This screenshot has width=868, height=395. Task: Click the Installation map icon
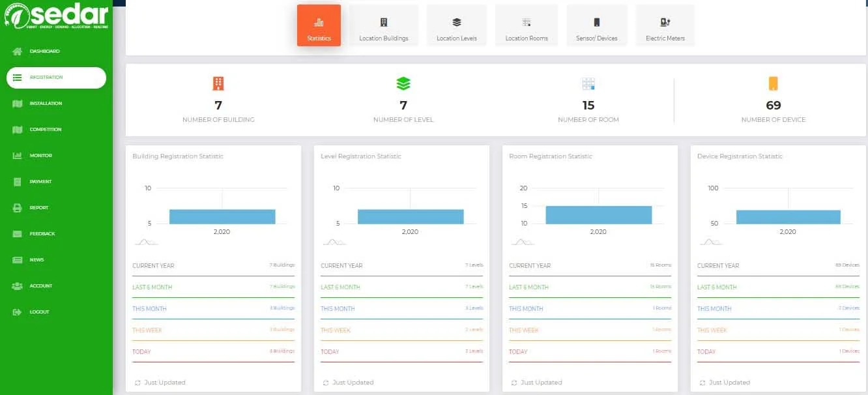pyautogui.click(x=18, y=104)
